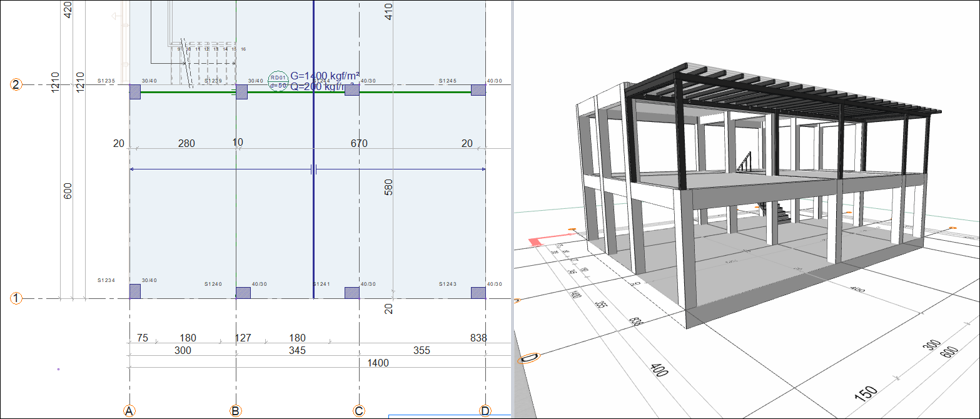Select column S1240 at axis B-1
Image resolution: width=980 pixels, height=419 pixels.
coord(242,293)
